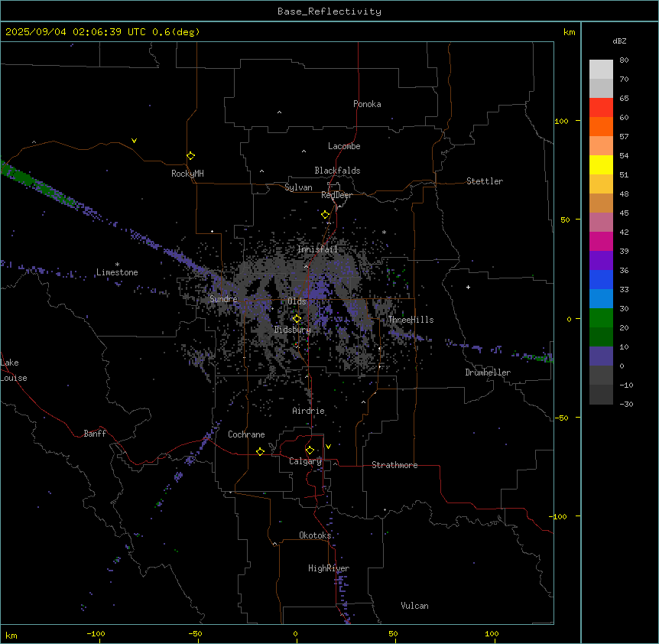Click the Base_Reflectivity title
The height and width of the screenshot is (644, 659).
tap(329, 11)
